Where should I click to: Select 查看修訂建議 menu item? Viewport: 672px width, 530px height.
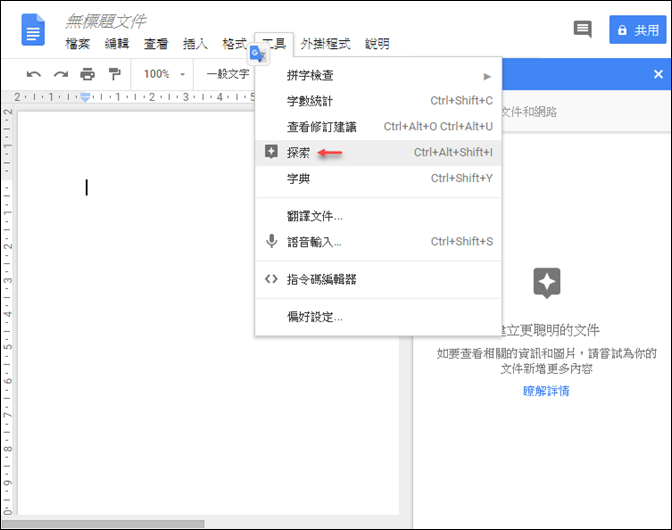pos(378,127)
